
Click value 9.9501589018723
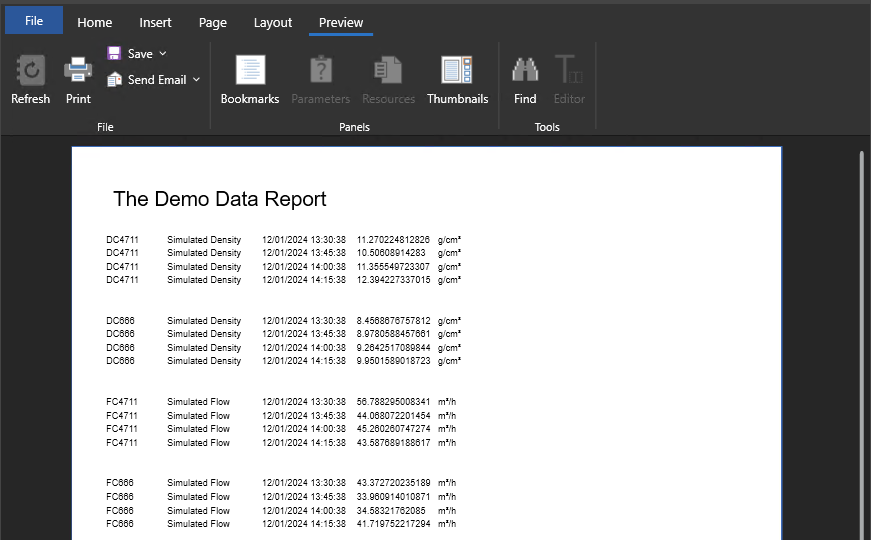click(x=393, y=361)
